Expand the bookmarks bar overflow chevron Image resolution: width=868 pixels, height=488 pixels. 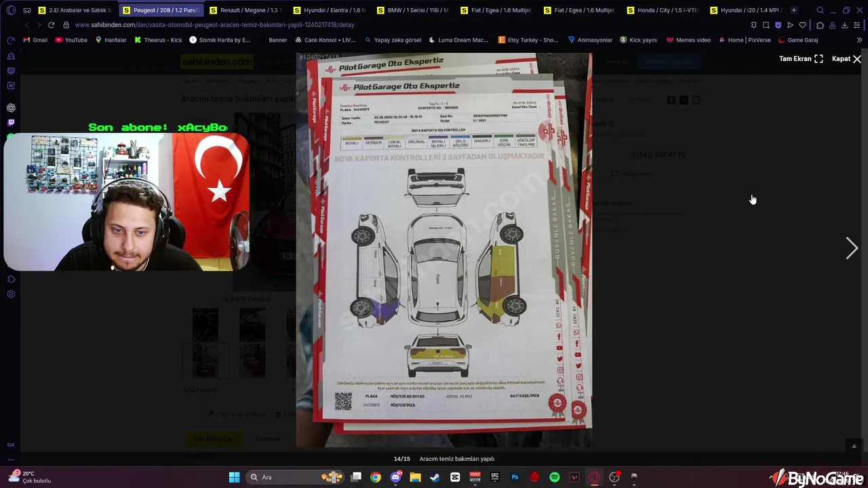pyautogui.click(x=859, y=40)
